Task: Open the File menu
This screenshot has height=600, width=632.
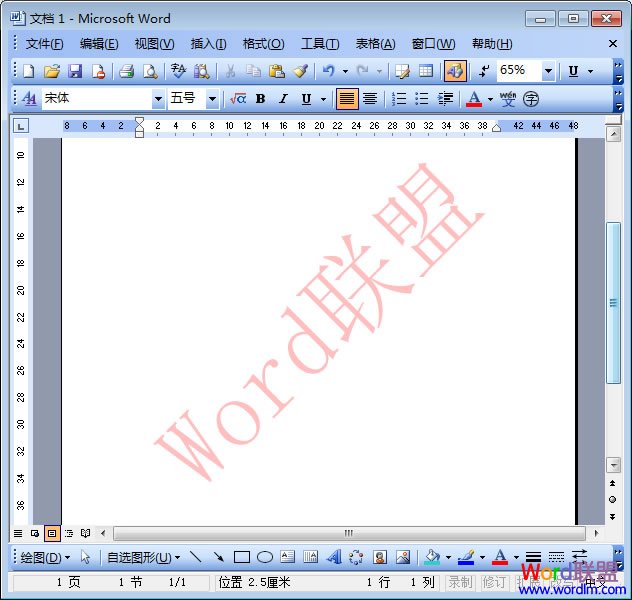Action: point(44,44)
